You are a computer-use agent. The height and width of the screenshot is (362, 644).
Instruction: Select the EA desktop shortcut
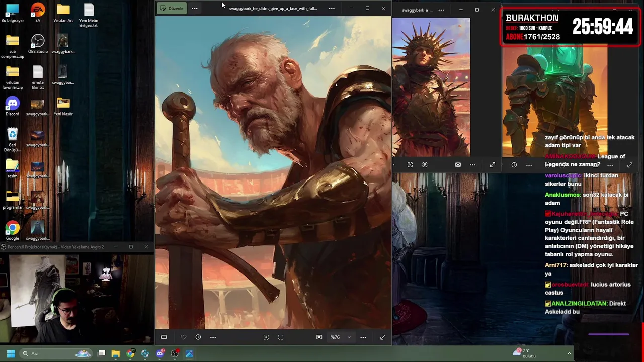pos(38,13)
